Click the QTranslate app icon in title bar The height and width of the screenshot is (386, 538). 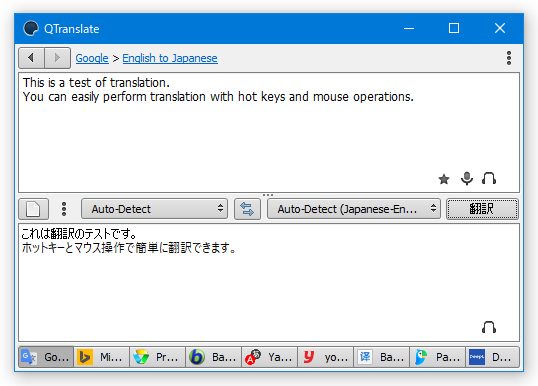coord(31,28)
